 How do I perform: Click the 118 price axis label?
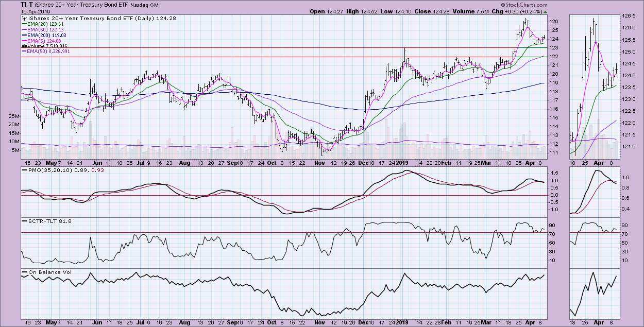[x=554, y=92]
